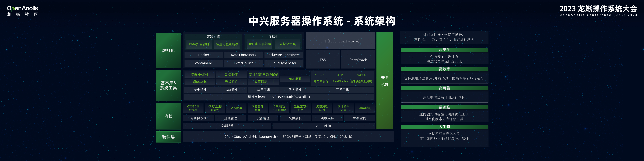Click the 运行支持库(Glibc/POSIX/Math/SysCall...) bar
This screenshot has height=161, width=644.
click(x=279, y=97)
